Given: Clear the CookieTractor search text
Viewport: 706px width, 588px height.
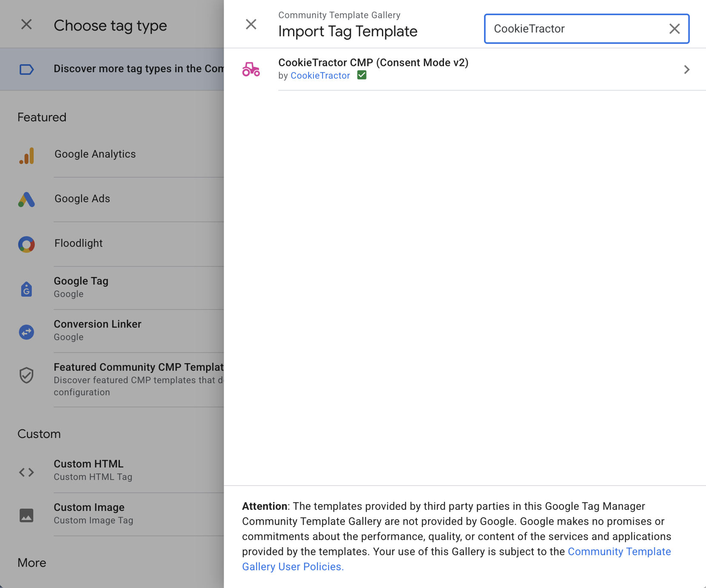Looking at the screenshot, I should [x=674, y=29].
